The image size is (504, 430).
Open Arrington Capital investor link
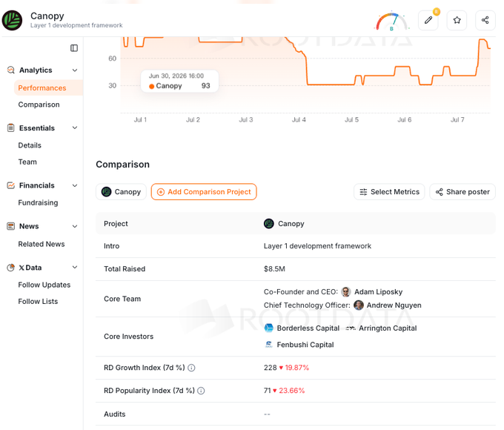388,328
